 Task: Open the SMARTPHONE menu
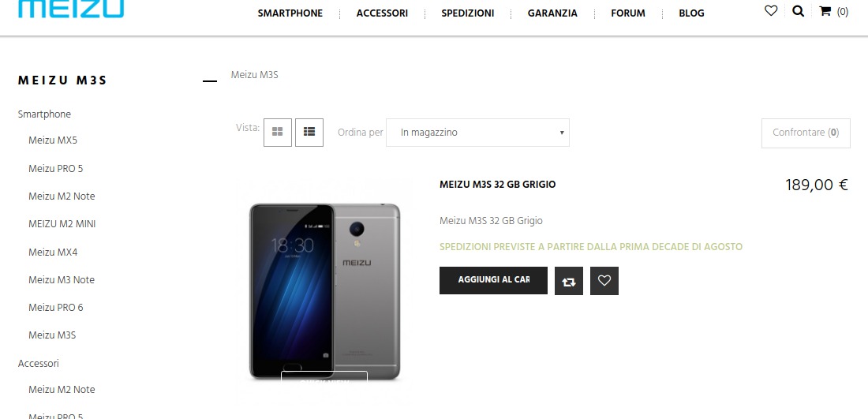coord(290,13)
